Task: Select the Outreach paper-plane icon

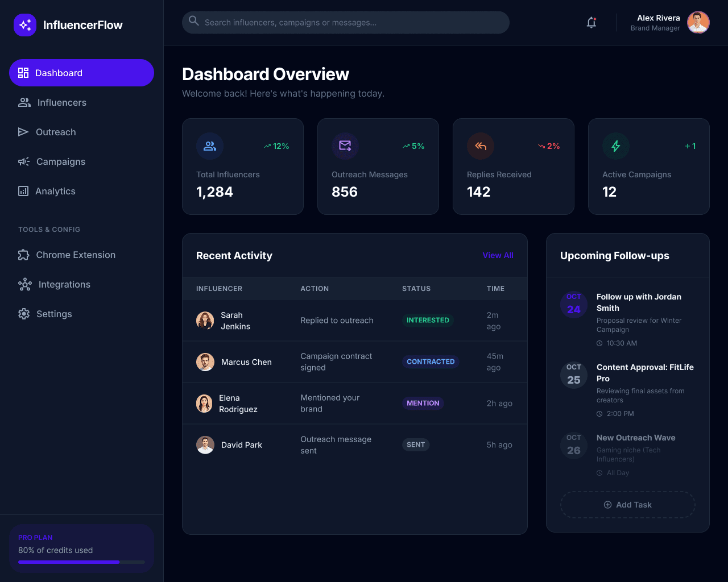Action: point(23,132)
